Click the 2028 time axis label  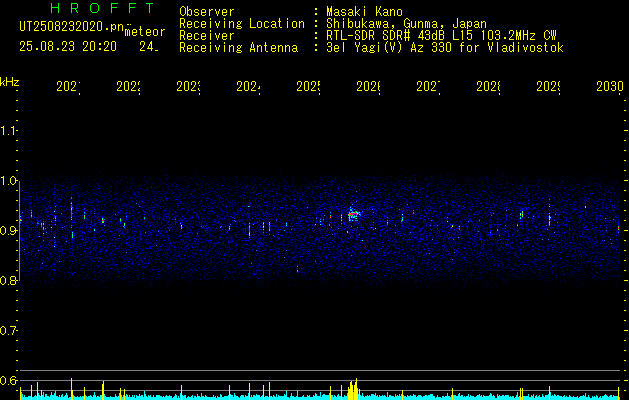click(x=488, y=86)
